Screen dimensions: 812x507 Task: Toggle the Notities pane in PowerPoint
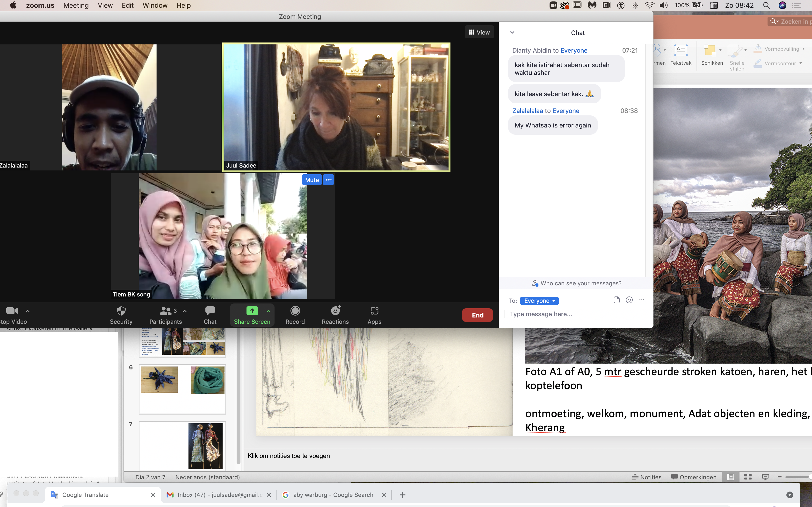point(647,477)
